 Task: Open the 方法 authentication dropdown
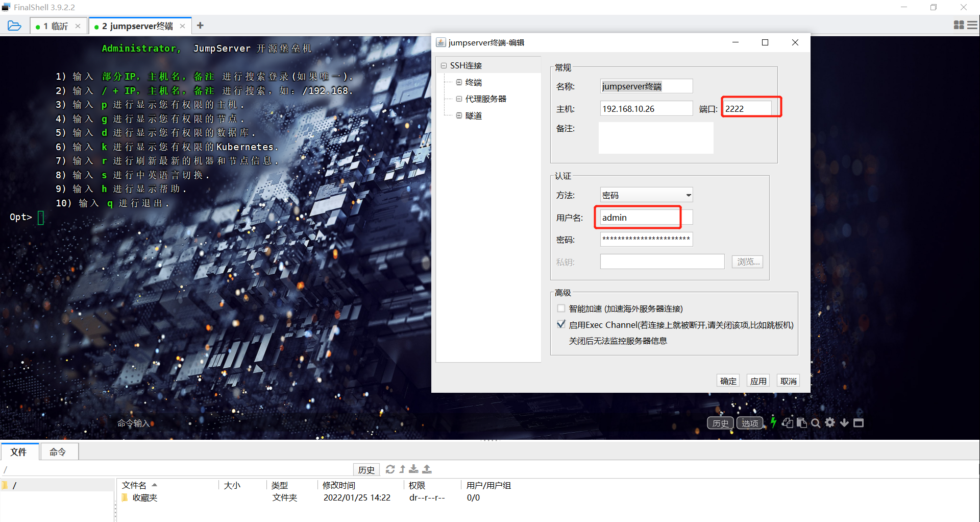(646, 195)
